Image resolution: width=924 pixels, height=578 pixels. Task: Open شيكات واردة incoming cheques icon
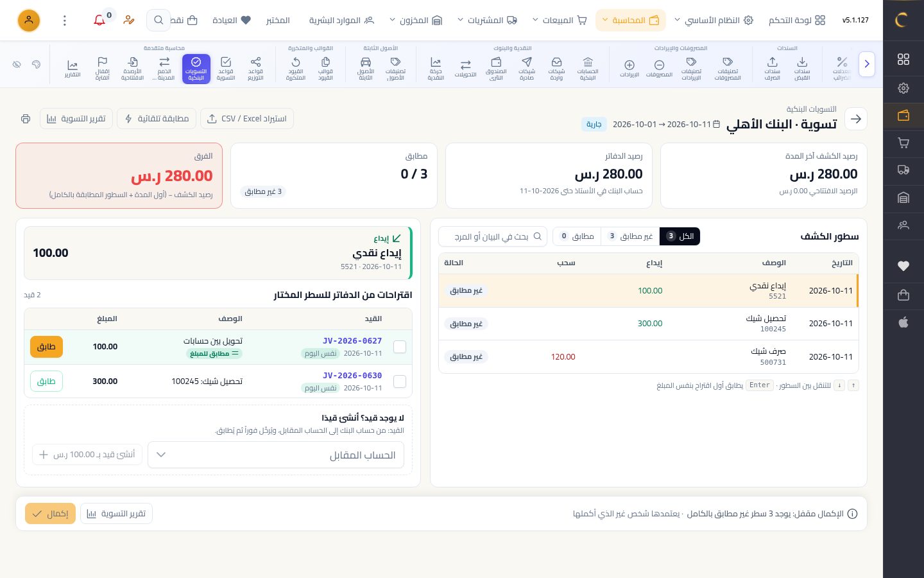[x=556, y=69]
